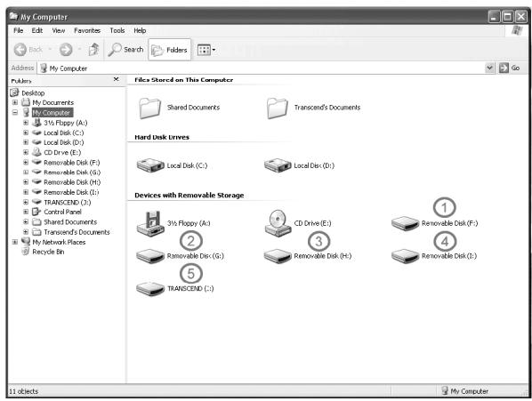This screenshot has width=532, height=401.
Task: Expand Control Panel tree node
Action: tap(26, 212)
